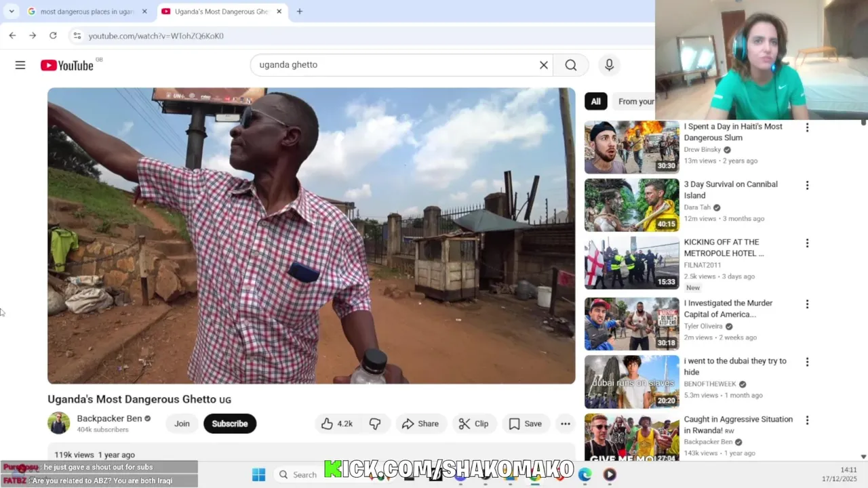
Task: Open more actions menu beside Save
Action: click(x=565, y=424)
